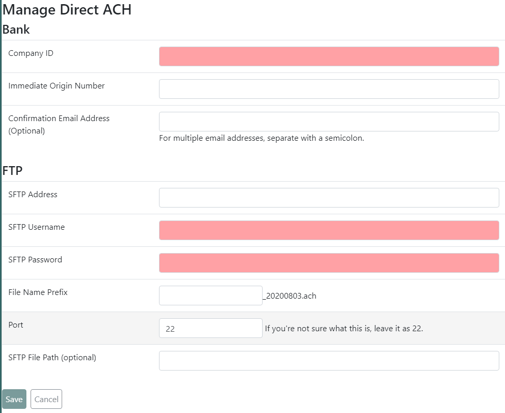Click the 'Port' label text
The height and width of the screenshot is (413, 505).
click(x=16, y=325)
